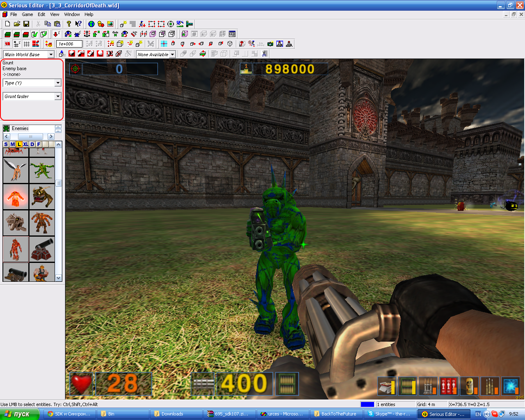Save the world with the floppy icon
The image size is (525, 420).
[26, 24]
